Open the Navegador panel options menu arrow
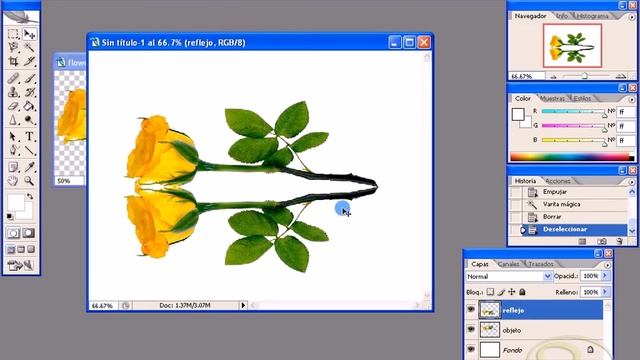This screenshot has width=640, height=360. coord(632,17)
